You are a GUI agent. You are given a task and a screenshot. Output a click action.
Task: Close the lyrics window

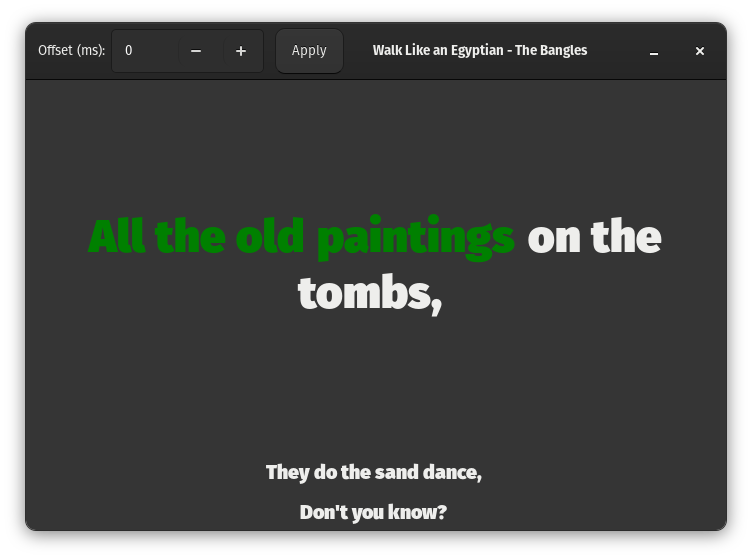tap(700, 51)
